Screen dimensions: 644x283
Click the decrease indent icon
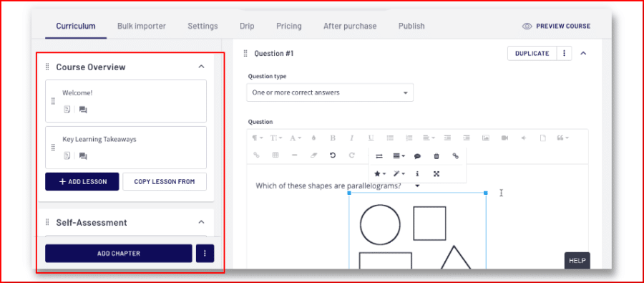pos(448,138)
